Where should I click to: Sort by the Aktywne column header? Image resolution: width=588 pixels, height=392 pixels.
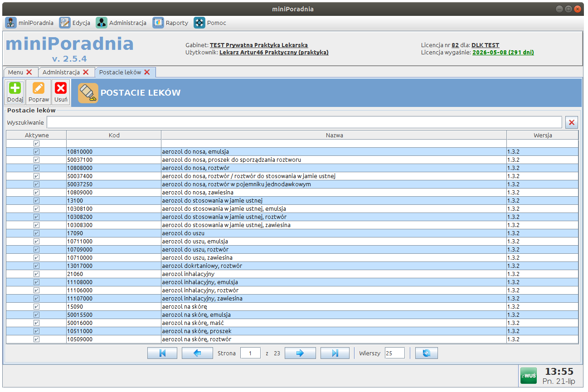(36, 135)
